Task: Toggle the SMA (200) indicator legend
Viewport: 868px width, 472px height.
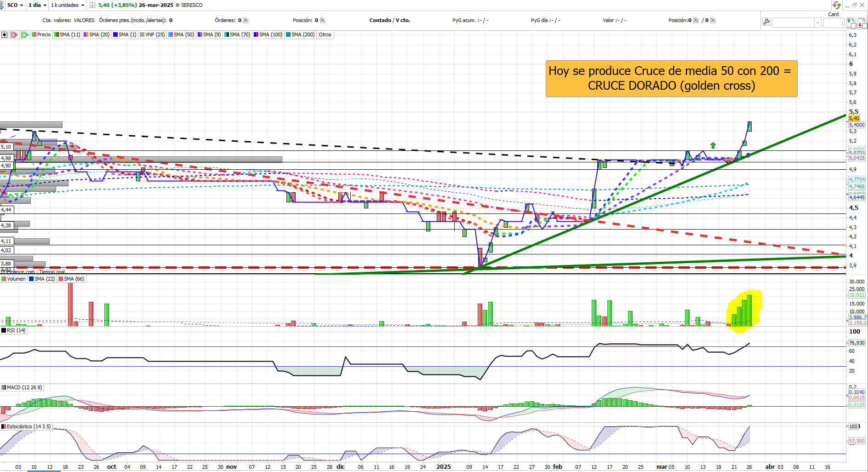Action: [x=300, y=35]
